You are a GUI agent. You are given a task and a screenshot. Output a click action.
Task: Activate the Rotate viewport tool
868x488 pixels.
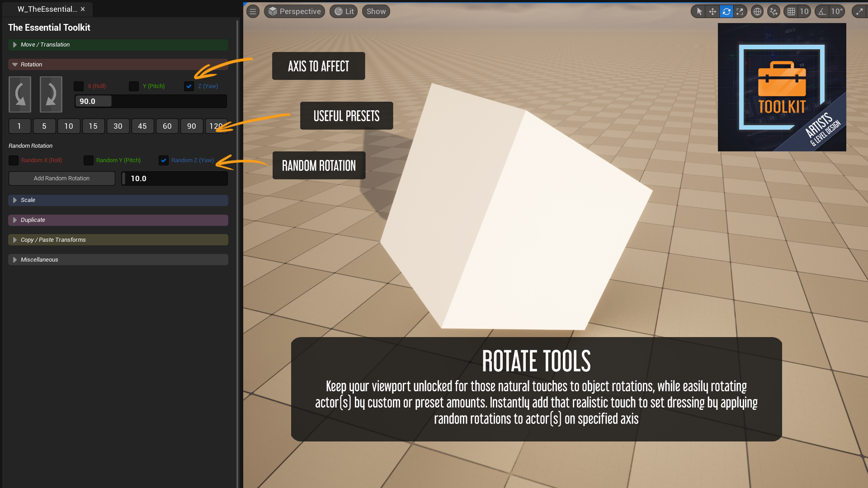coord(726,11)
